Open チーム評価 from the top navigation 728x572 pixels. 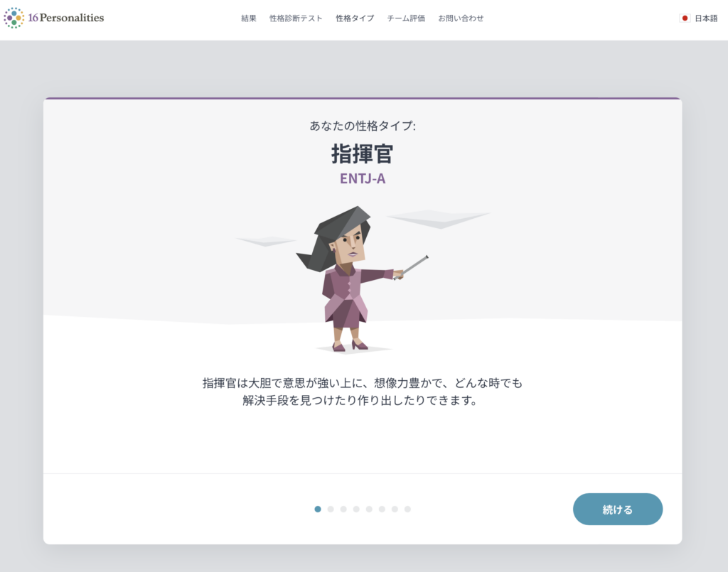pos(405,18)
